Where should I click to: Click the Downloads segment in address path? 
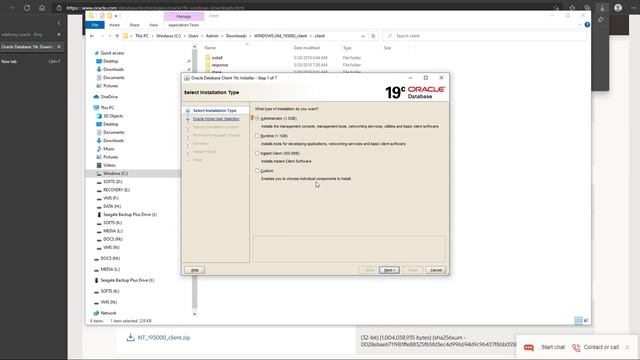(236, 36)
